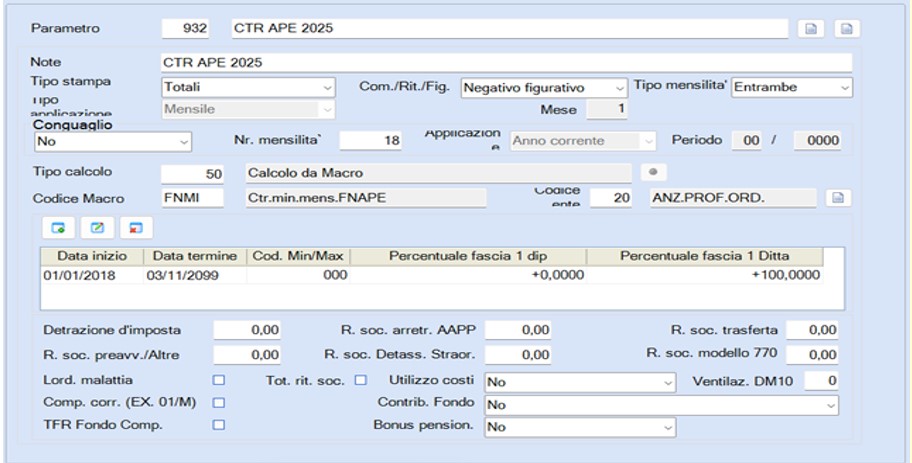Click the Codice ente field showing 20
The width and height of the screenshot is (912, 463).
611,198
